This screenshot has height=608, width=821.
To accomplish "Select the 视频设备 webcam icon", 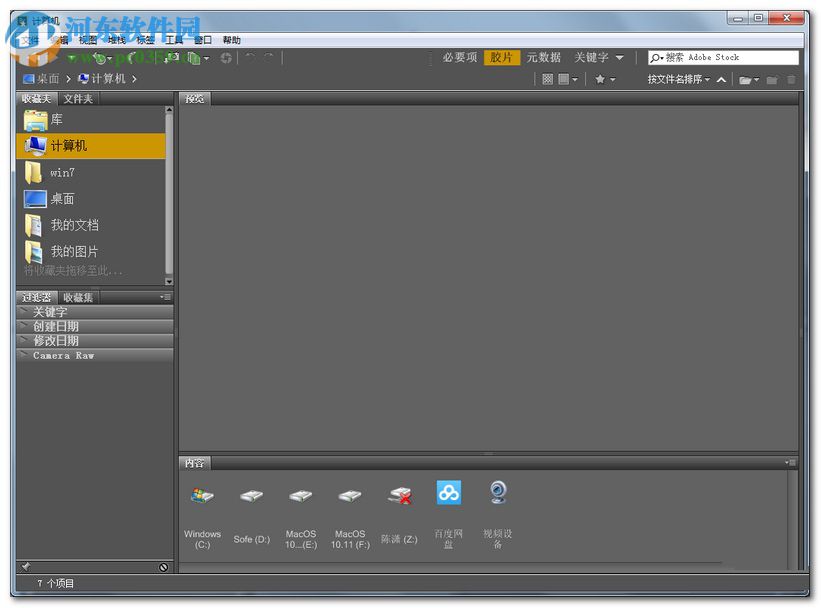I will point(498,493).
